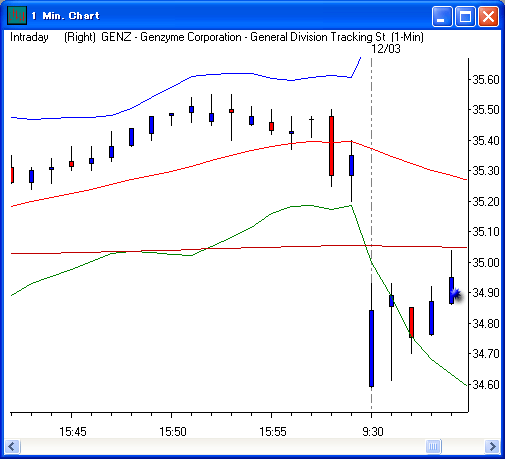Viewport: 505px width, 459px height.
Task: Click the (Right) label in chart header
Action: click(80, 37)
